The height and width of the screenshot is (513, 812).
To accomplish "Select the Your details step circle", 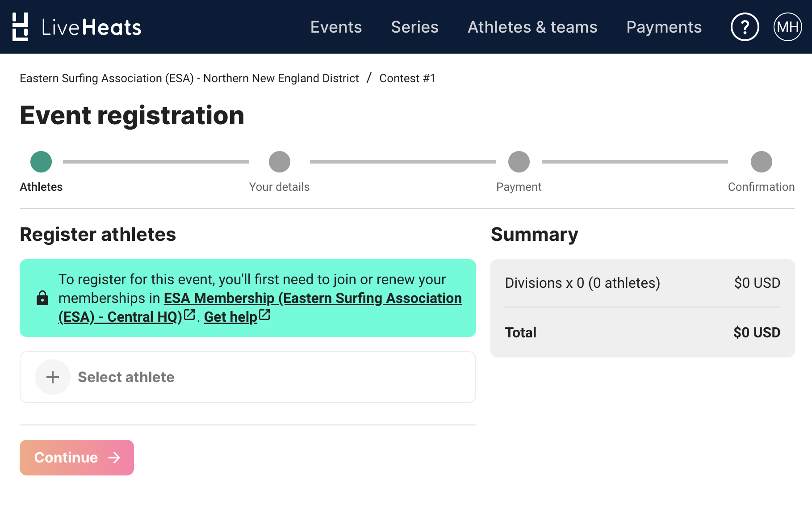I will (x=280, y=162).
